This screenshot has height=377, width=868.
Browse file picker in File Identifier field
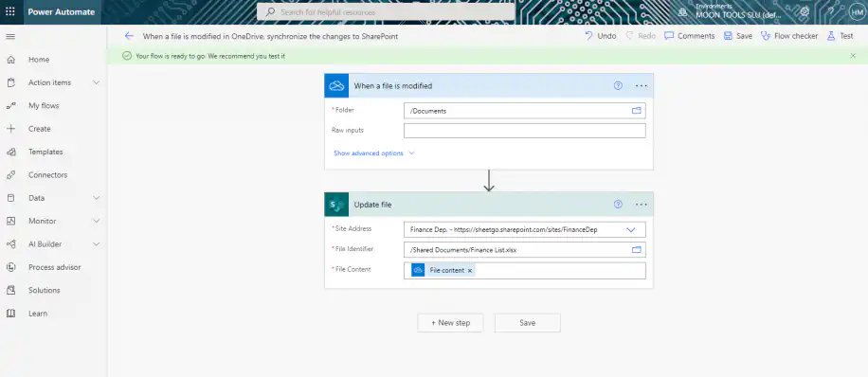[x=637, y=250]
